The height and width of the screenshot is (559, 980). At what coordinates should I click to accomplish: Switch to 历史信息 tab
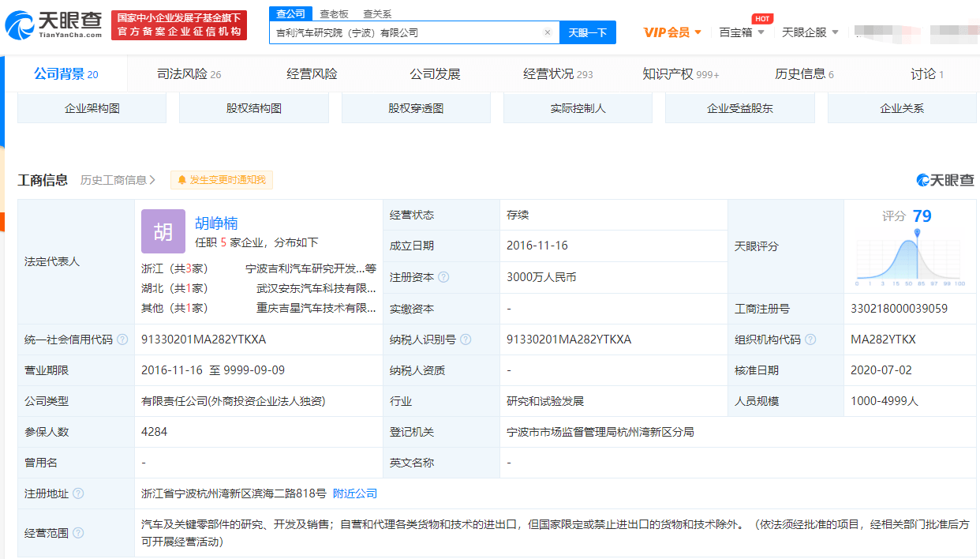pyautogui.click(x=804, y=74)
